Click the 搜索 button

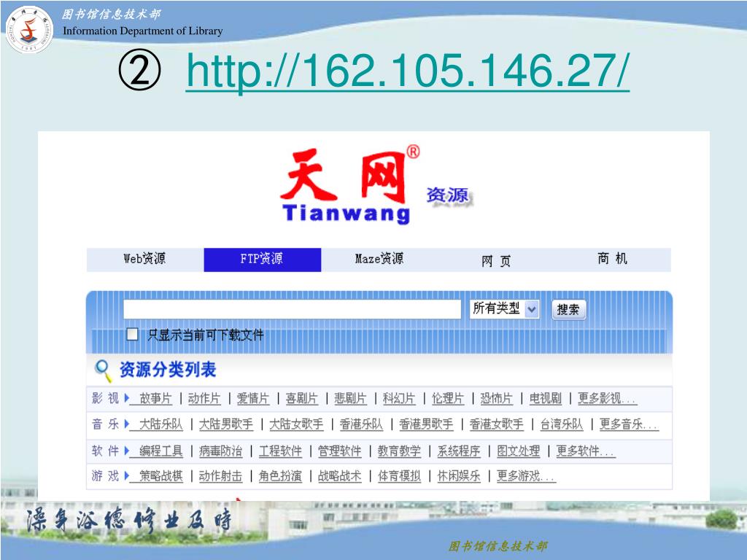(x=568, y=309)
